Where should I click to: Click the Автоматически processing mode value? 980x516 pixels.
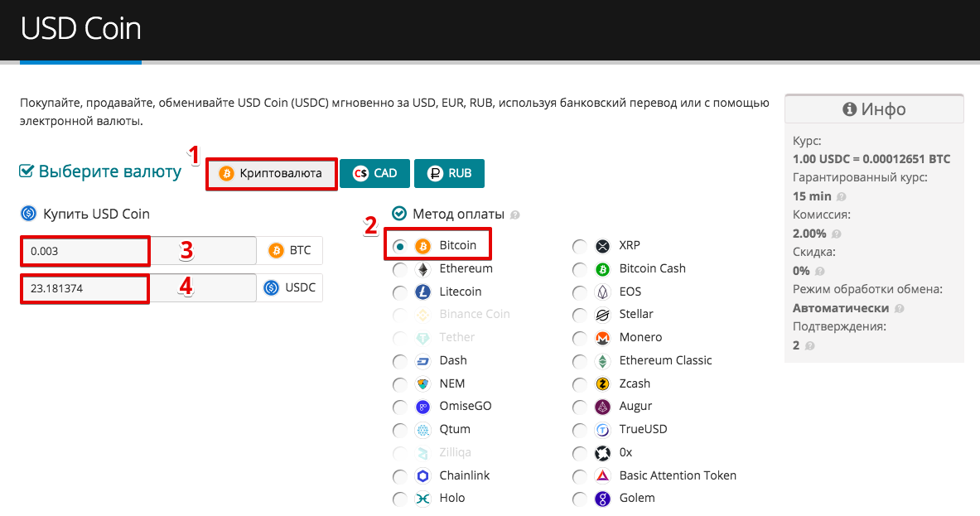841,308
